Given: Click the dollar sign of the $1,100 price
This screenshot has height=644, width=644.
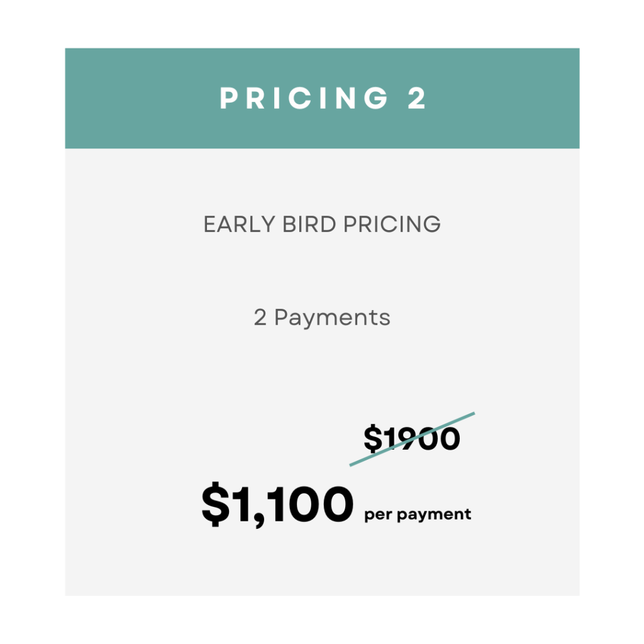Looking at the screenshot, I should coord(216,504).
